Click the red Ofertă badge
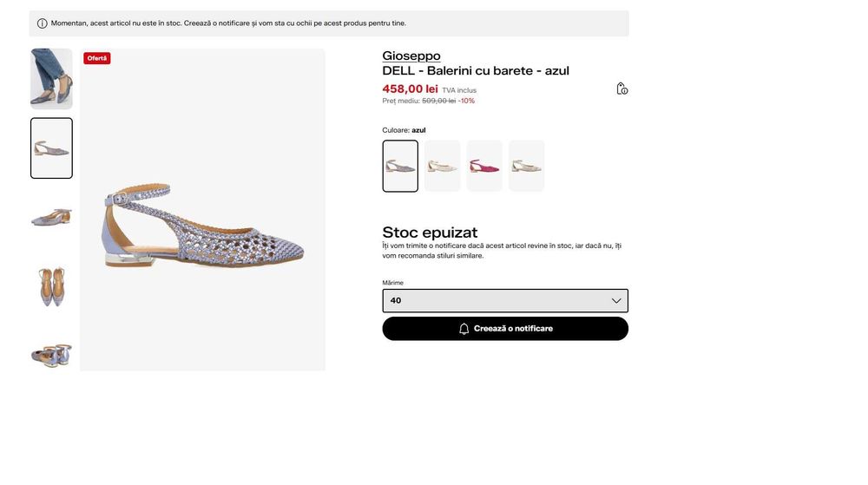Image resolution: width=868 pixels, height=485 pixels. (97, 58)
